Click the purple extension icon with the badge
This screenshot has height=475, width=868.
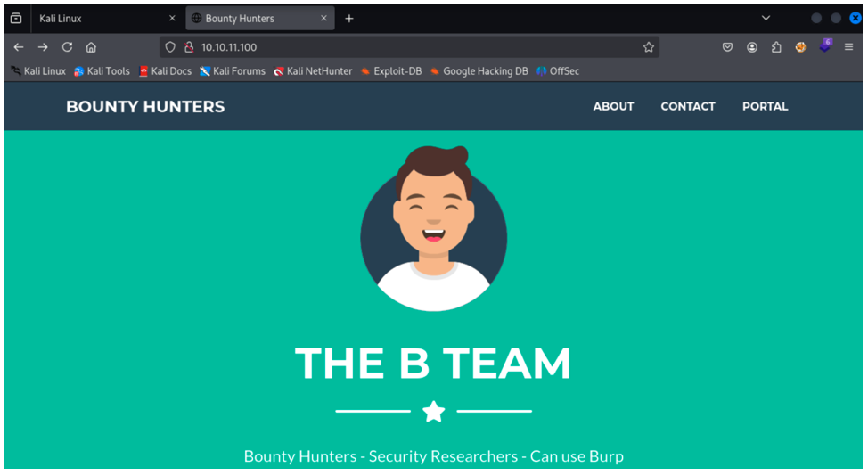coord(825,46)
